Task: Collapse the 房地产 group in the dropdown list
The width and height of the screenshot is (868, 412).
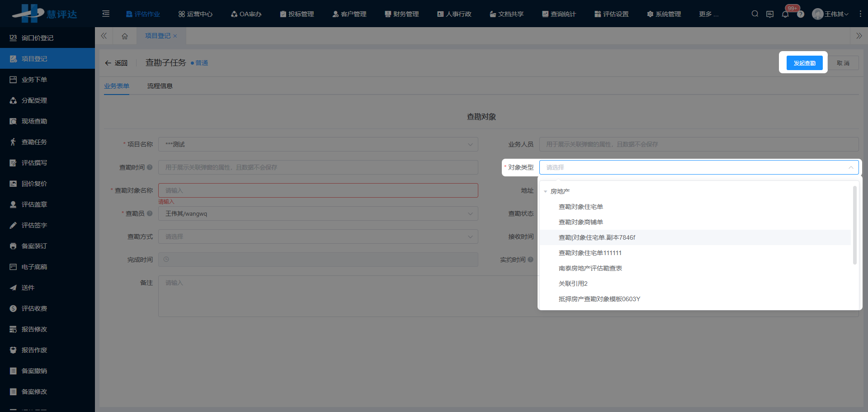Action: pos(545,191)
